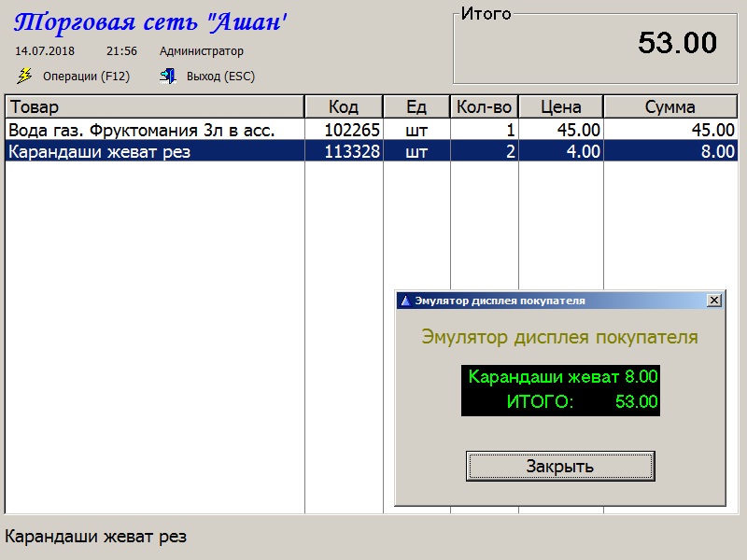Click the green customer display screen
Screen dimensions: 747x560
tap(560, 390)
